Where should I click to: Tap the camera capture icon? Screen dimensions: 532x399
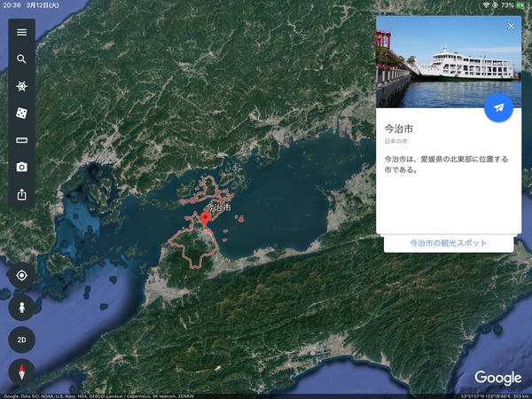pyautogui.click(x=21, y=167)
